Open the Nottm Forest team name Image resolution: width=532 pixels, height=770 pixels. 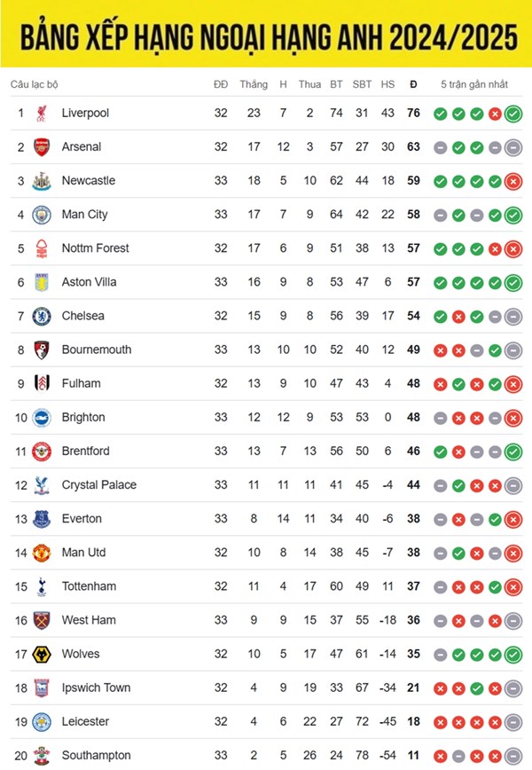coord(95,248)
